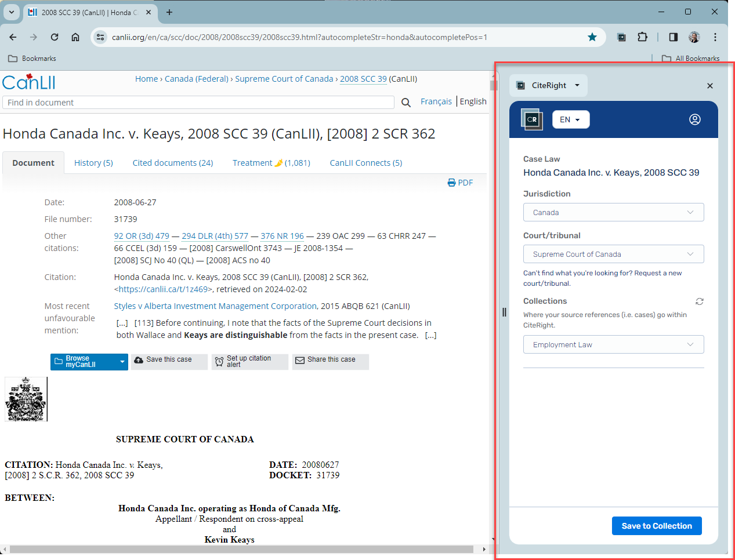Switch to the Document tab
Viewport: 735px width, 560px height.
[x=33, y=163]
